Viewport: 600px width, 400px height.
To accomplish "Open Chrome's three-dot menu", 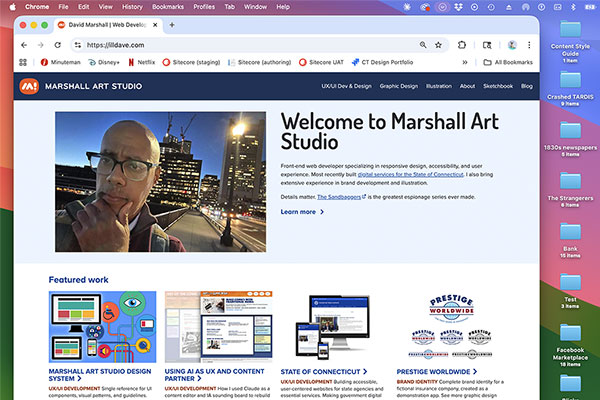I will point(527,45).
